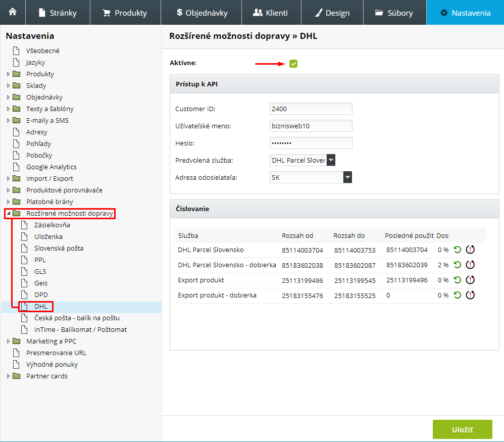Select DPD shipping option

tap(41, 294)
